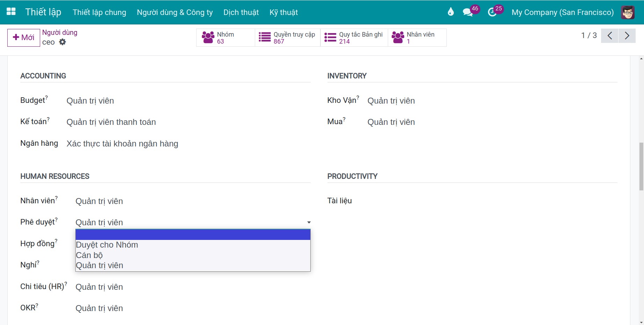Click the Tài liệu field label
Image resolution: width=644 pixels, height=325 pixels.
point(340,201)
